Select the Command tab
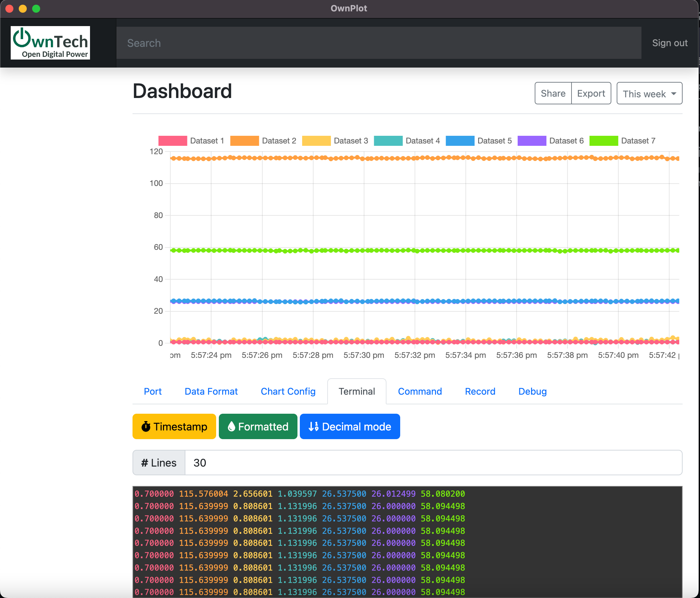Viewport: 700px width, 598px height. (420, 391)
